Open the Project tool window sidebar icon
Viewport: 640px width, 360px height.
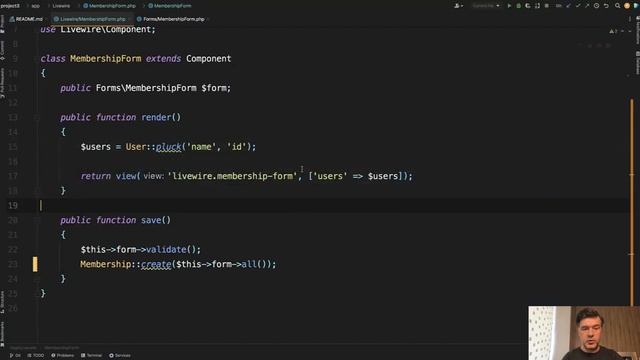coord(2,24)
